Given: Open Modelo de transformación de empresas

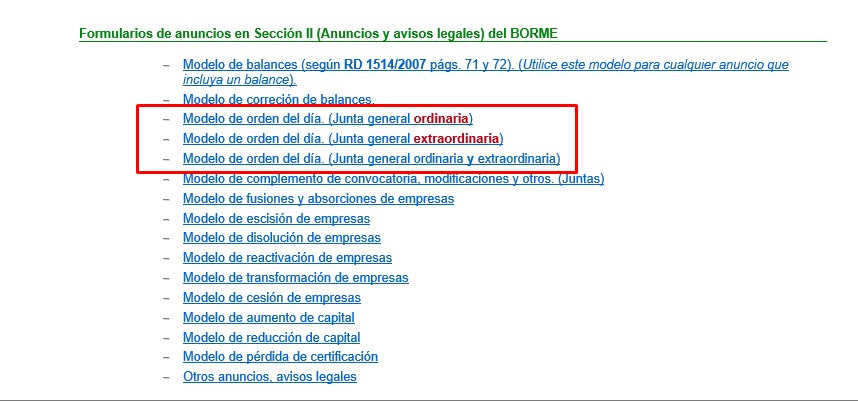Looking at the screenshot, I should click(295, 278).
